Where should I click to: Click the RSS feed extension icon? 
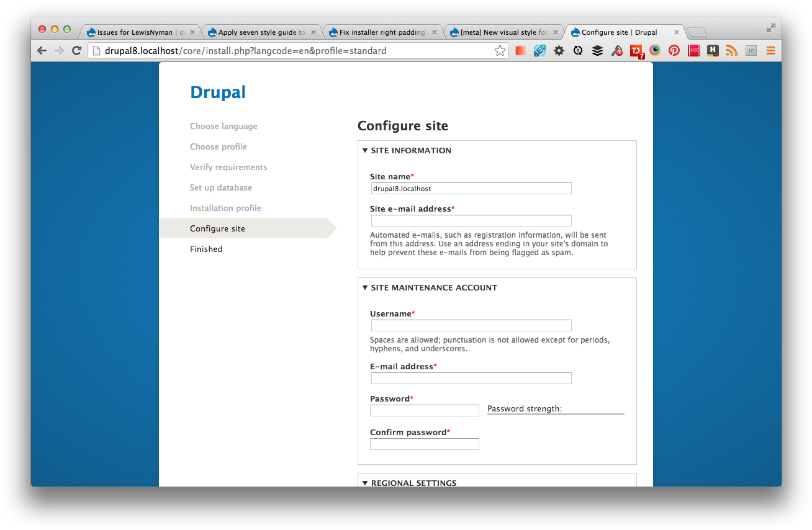click(732, 51)
